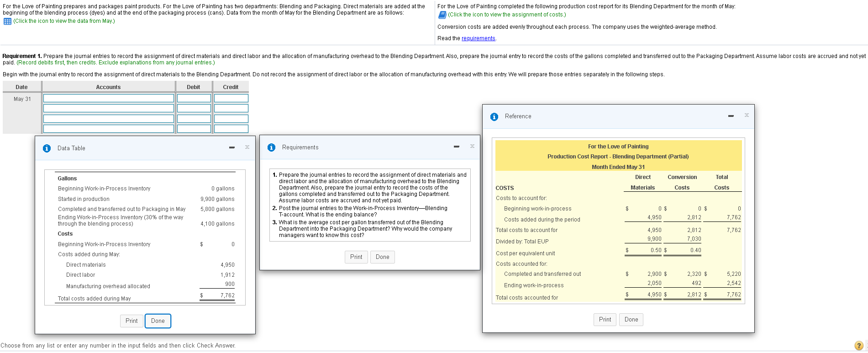The width and height of the screenshot is (868, 353).
Task: Click the '4,100 gallons' value
Action: click(x=217, y=224)
